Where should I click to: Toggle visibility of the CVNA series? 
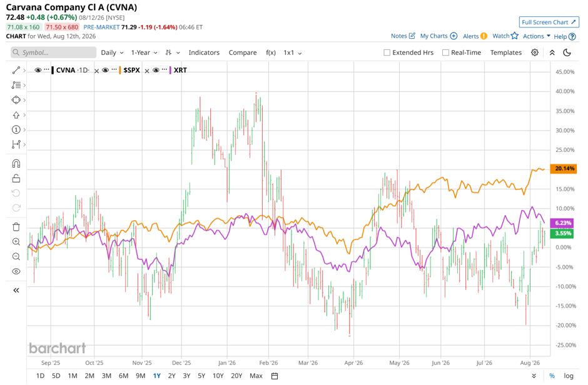click(x=38, y=70)
